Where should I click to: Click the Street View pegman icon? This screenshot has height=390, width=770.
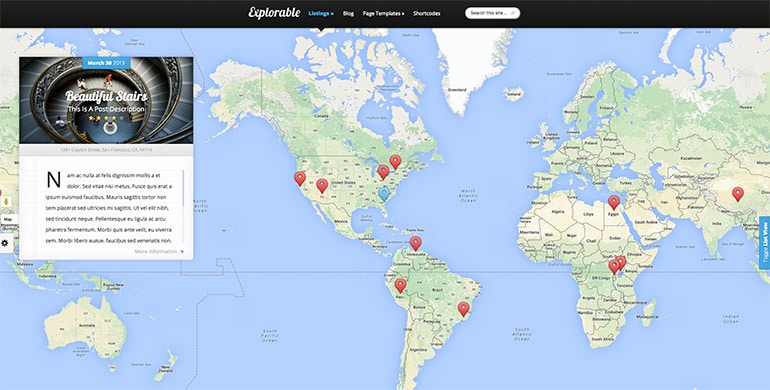coord(5,202)
